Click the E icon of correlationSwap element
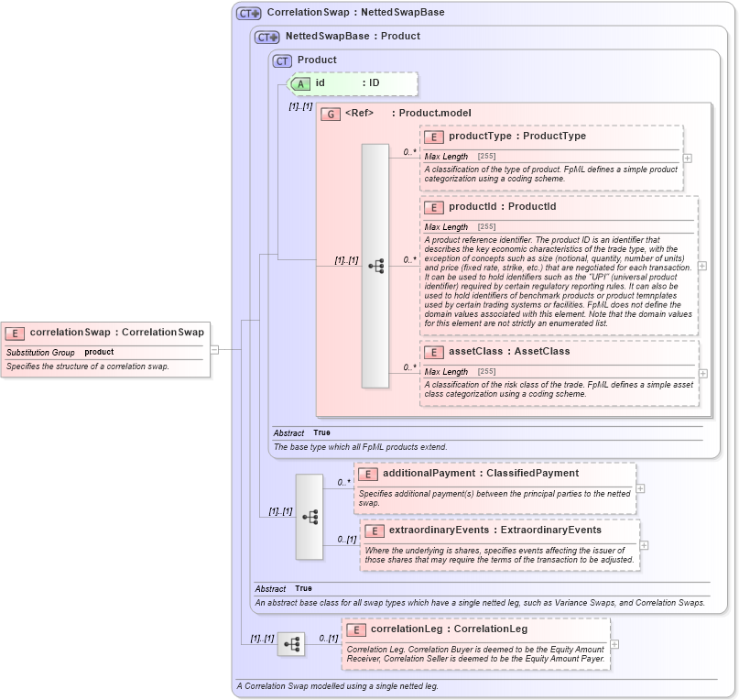Screen dimensions: 739x700 (15, 334)
